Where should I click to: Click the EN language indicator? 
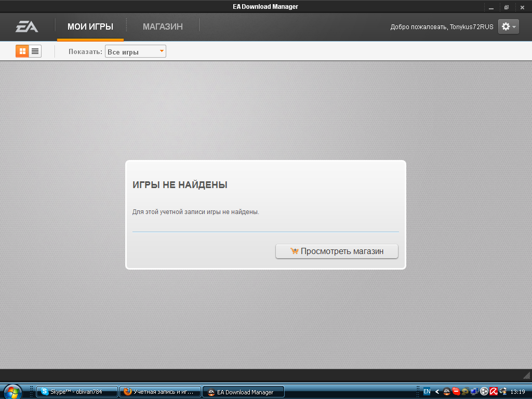(x=427, y=392)
